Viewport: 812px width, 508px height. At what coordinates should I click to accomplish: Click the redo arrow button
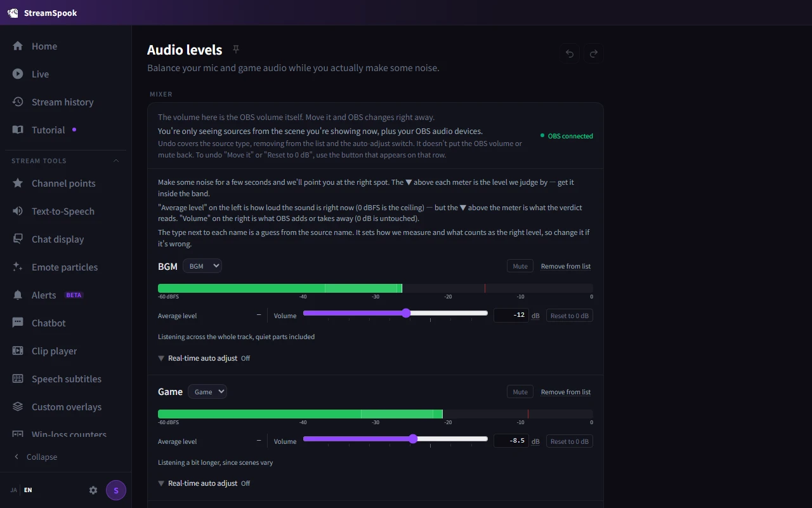(594, 53)
